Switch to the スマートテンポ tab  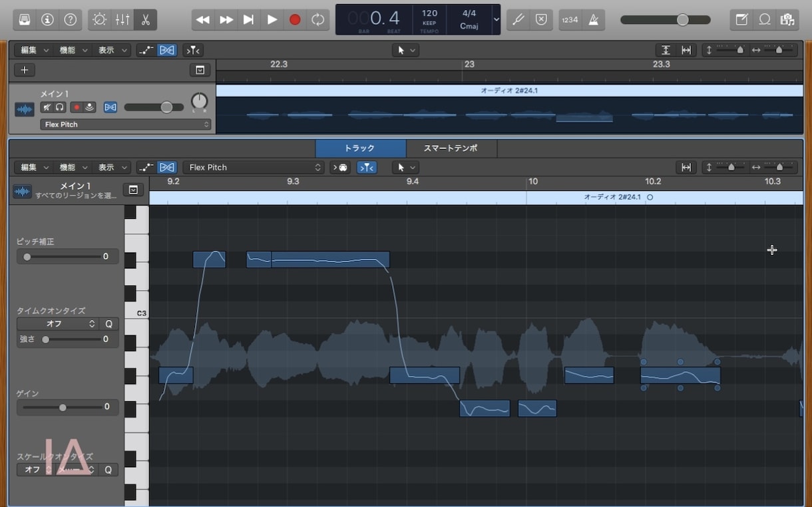pos(451,148)
